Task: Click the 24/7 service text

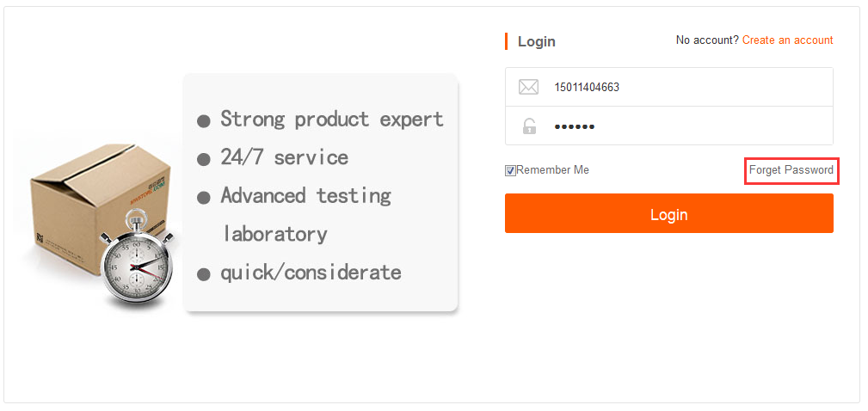Action: 284,157
